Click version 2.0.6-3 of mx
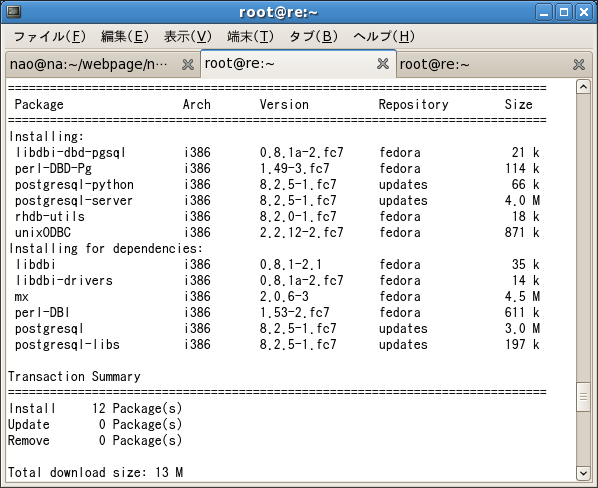 point(284,297)
